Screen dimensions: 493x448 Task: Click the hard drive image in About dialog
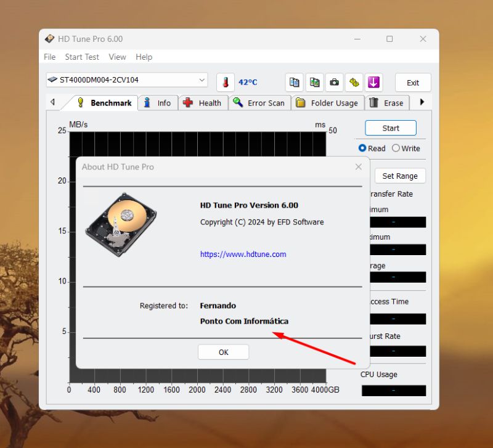(121, 224)
